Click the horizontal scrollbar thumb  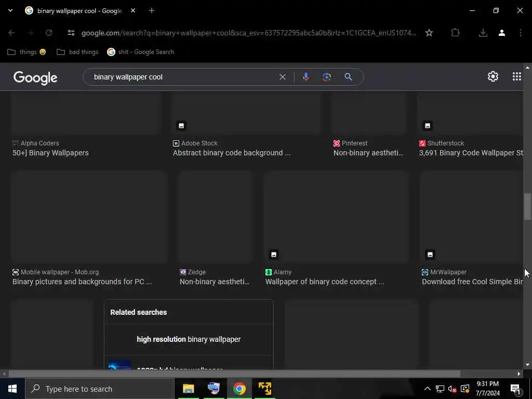(234, 374)
